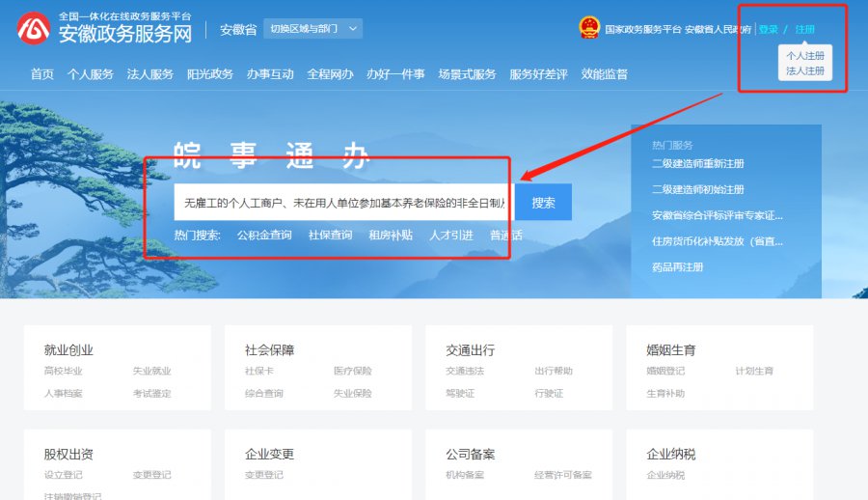Viewport: 868px width, 500px height.
Task: Click 婚姻登记 under 婚姻生育
Action: 665,371
